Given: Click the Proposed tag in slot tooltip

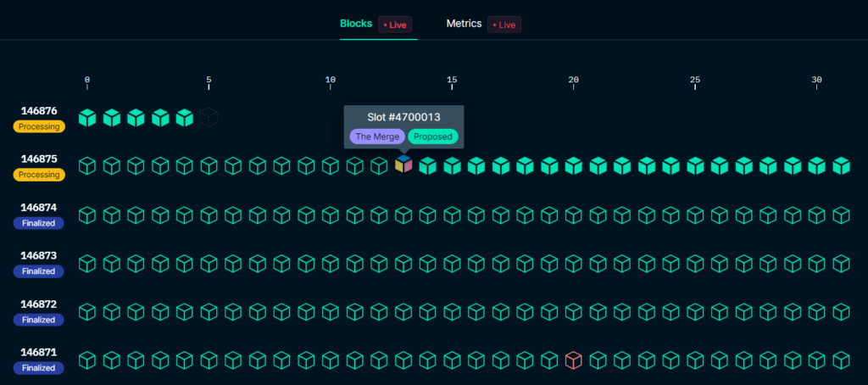Looking at the screenshot, I should point(433,137).
